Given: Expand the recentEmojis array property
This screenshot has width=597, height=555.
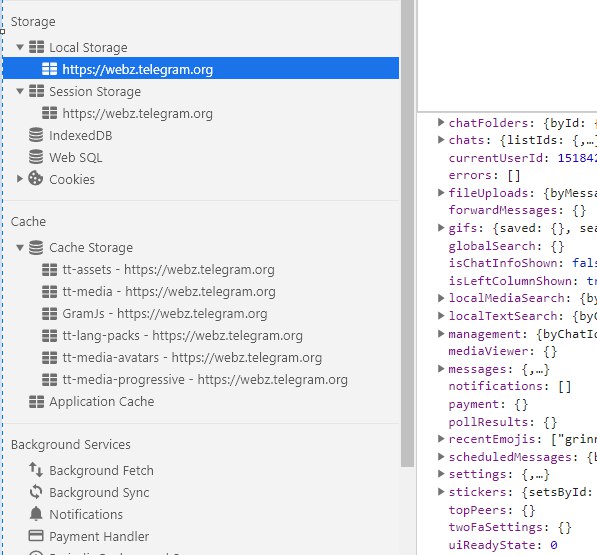Looking at the screenshot, I should click(x=441, y=439).
